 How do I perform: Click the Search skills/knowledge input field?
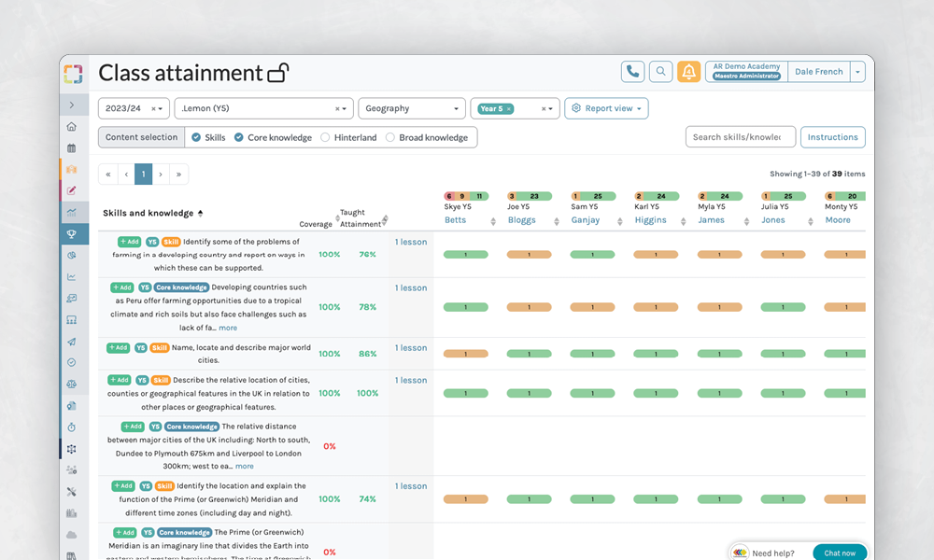coord(740,137)
